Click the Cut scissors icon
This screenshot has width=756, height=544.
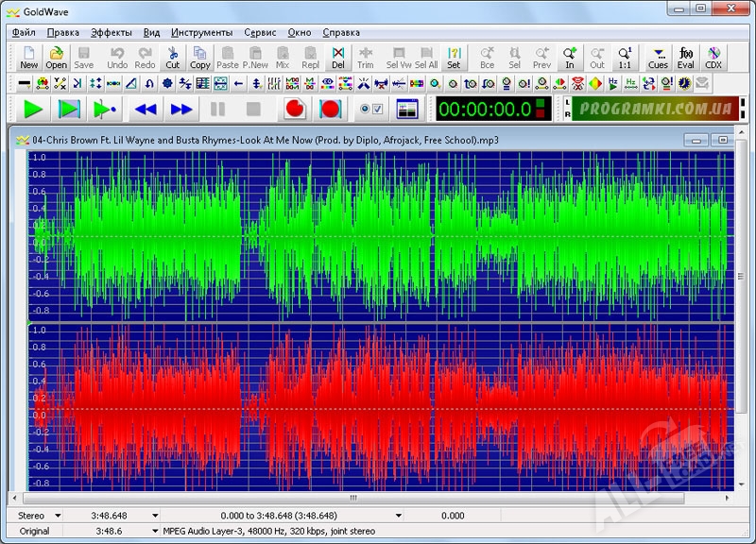tap(172, 58)
